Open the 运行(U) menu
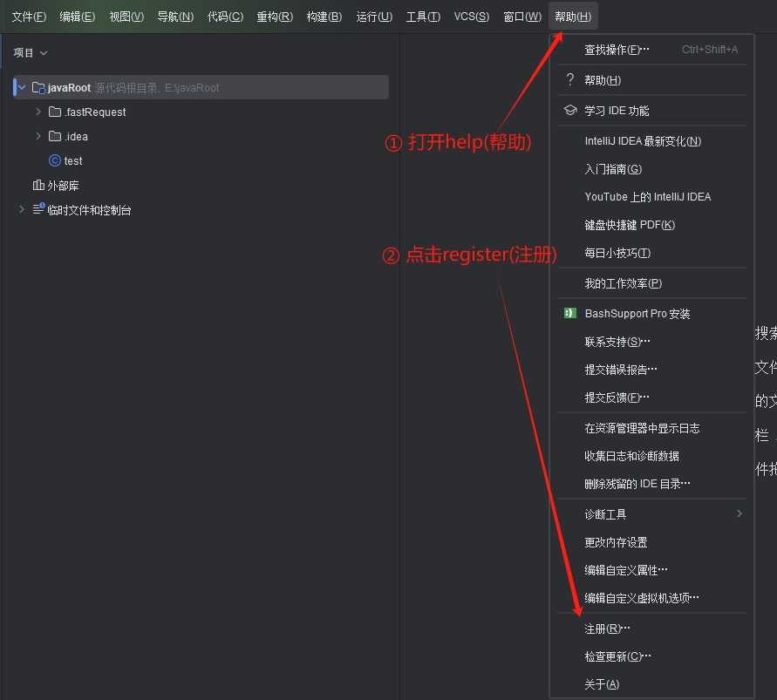This screenshot has height=700, width=777. click(x=374, y=17)
